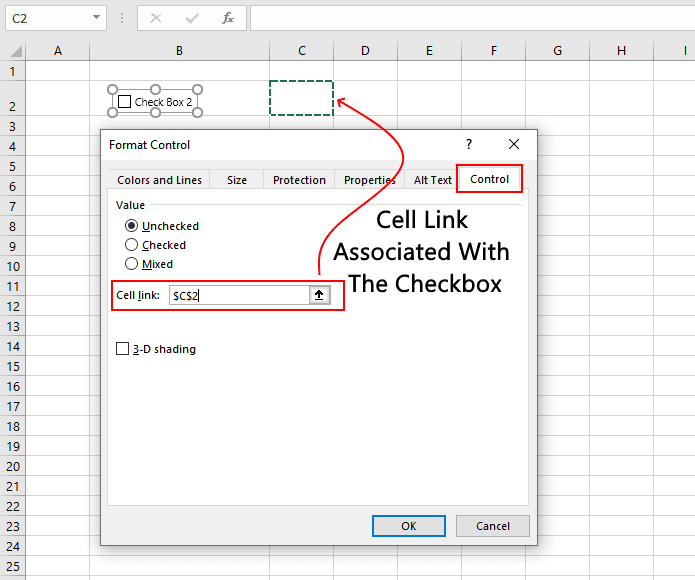This screenshot has width=695, height=580.
Task: Select column B header
Action: tap(179, 51)
